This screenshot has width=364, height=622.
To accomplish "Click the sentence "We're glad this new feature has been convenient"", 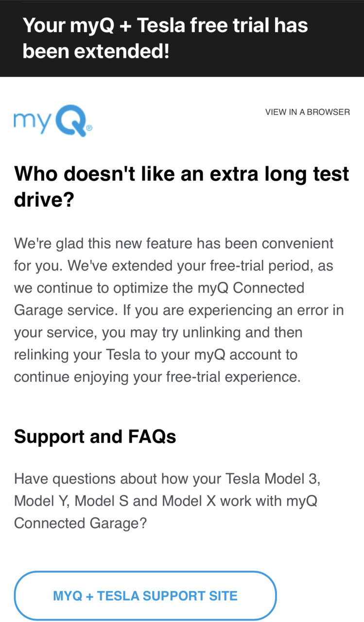I will (173, 243).
